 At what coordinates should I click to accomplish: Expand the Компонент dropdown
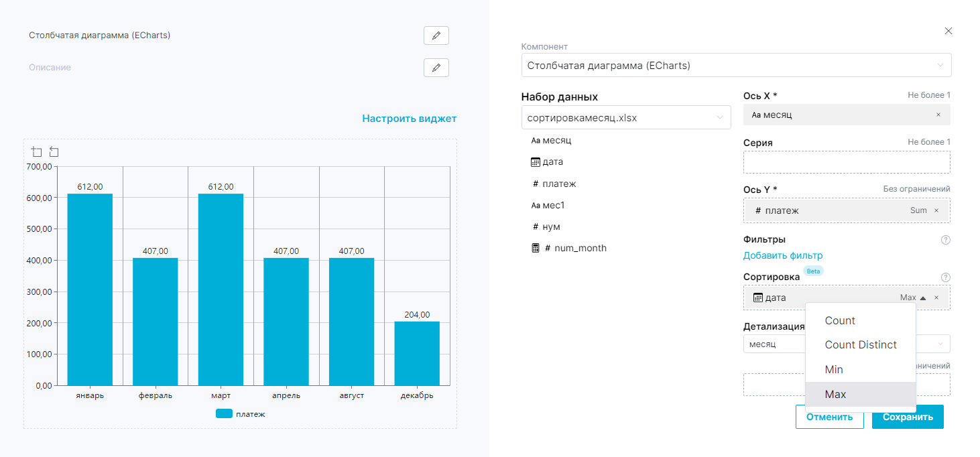[736, 66]
